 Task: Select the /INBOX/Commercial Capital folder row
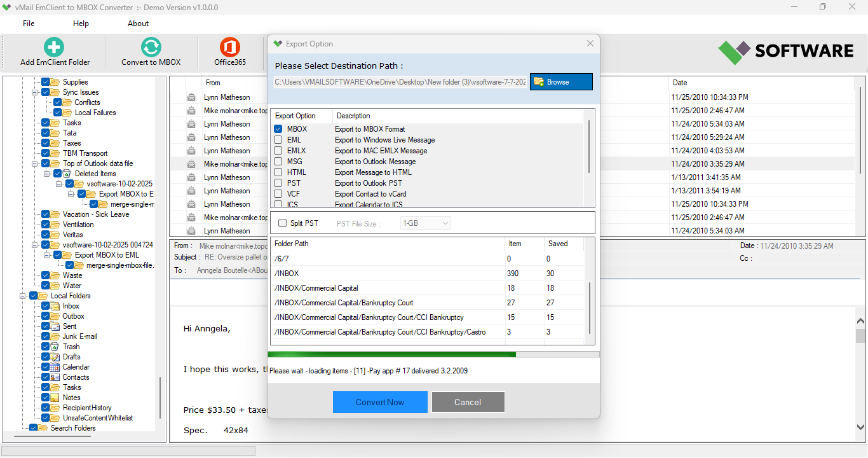[427, 288]
